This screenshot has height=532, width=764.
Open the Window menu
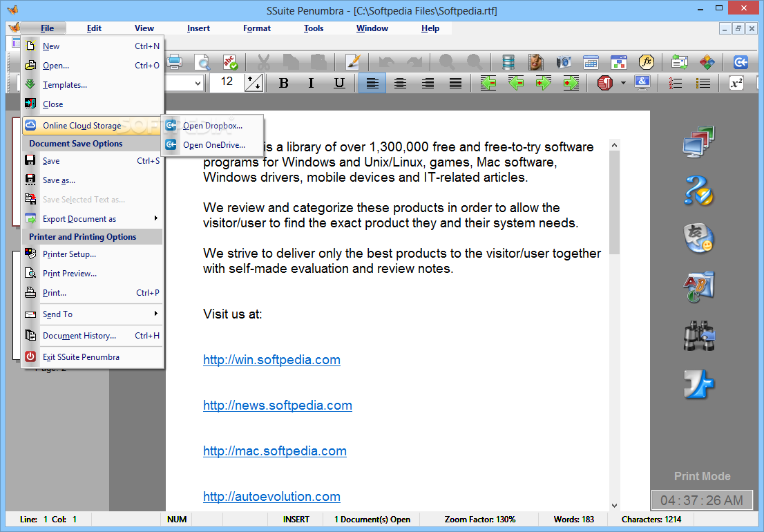pos(372,28)
